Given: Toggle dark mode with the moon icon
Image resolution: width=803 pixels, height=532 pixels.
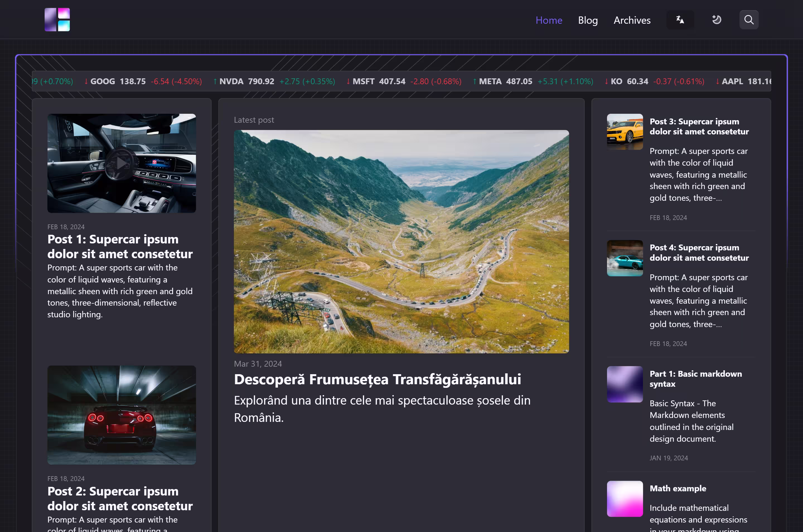Looking at the screenshot, I should click(716, 20).
